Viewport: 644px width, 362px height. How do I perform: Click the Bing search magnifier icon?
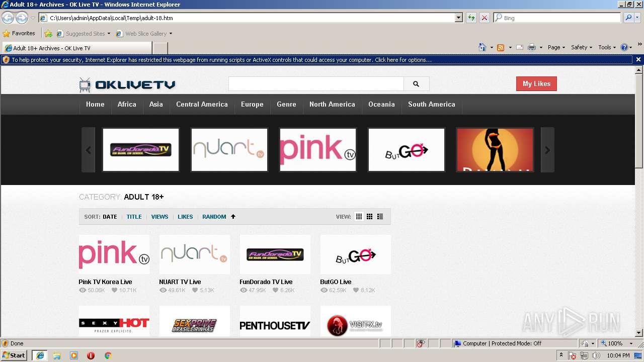628,18
